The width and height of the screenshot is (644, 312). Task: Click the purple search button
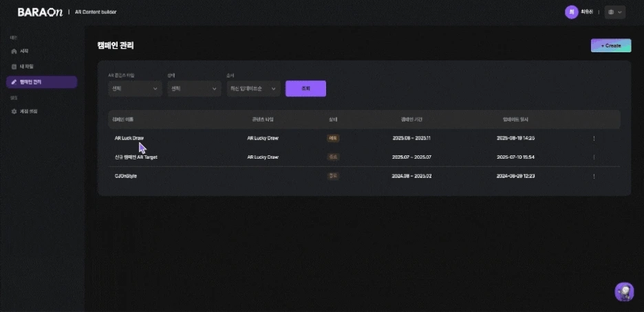coord(305,89)
